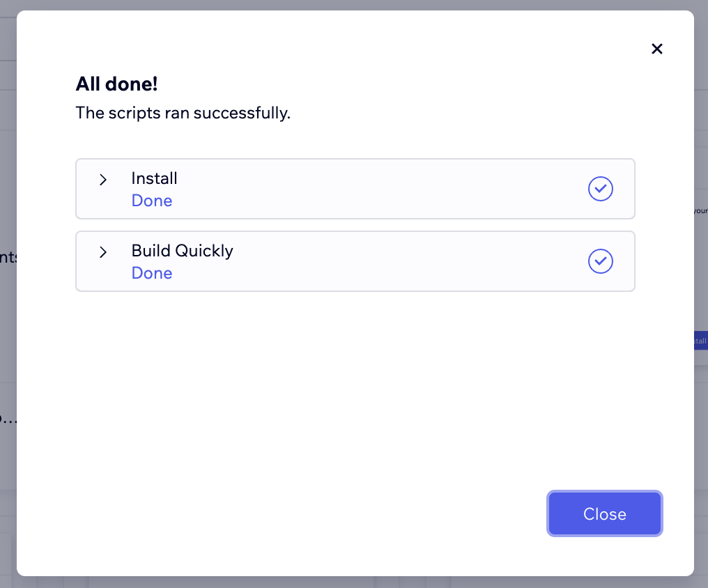
Task: Click the Install success checkmark icon
Action: tap(601, 189)
